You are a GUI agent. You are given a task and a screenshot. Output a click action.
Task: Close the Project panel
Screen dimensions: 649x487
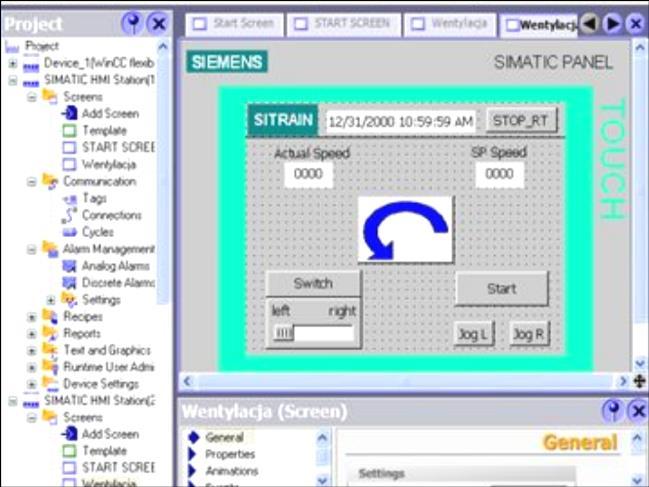click(159, 23)
